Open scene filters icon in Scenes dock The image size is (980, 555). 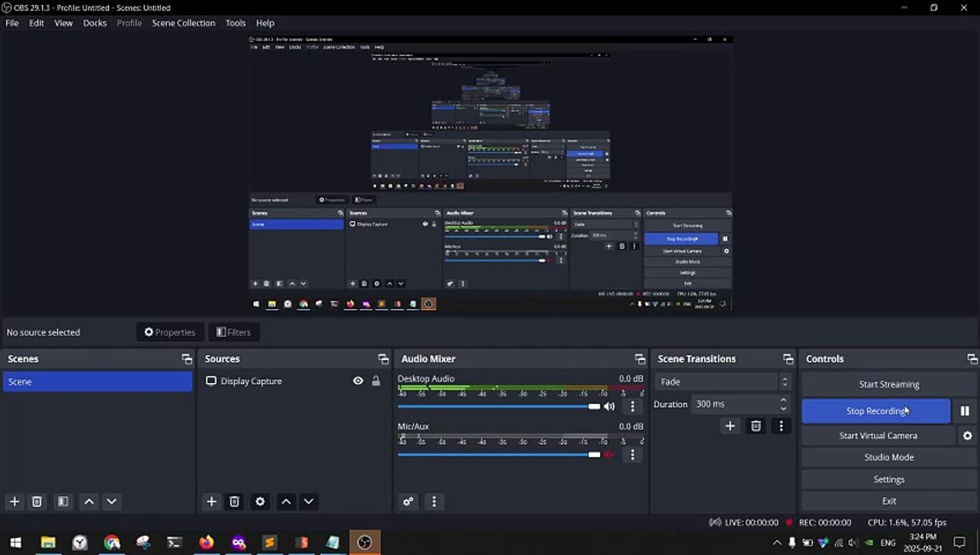pos(63,502)
